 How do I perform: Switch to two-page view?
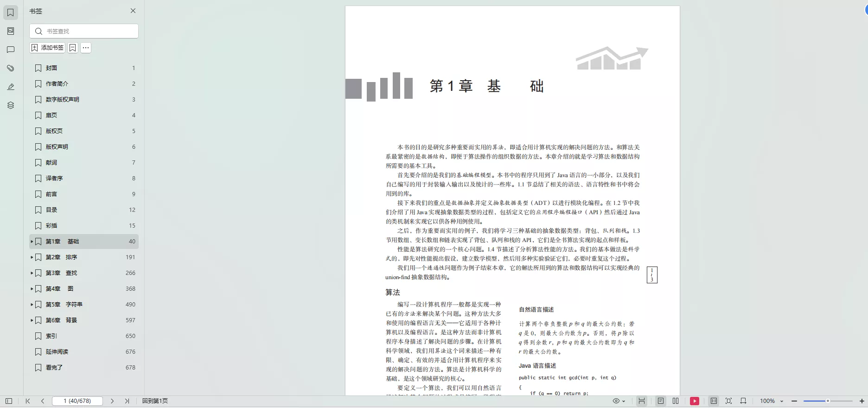point(676,401)
